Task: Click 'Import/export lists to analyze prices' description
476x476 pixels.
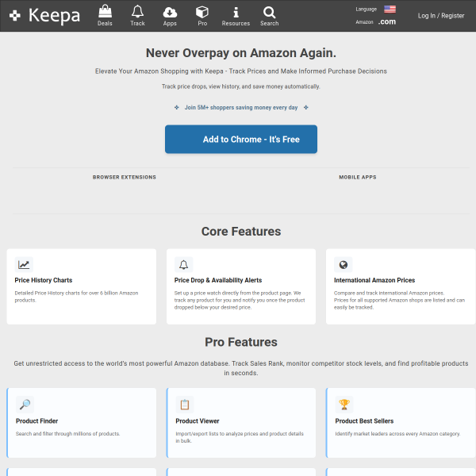Action: coord(240,437)
